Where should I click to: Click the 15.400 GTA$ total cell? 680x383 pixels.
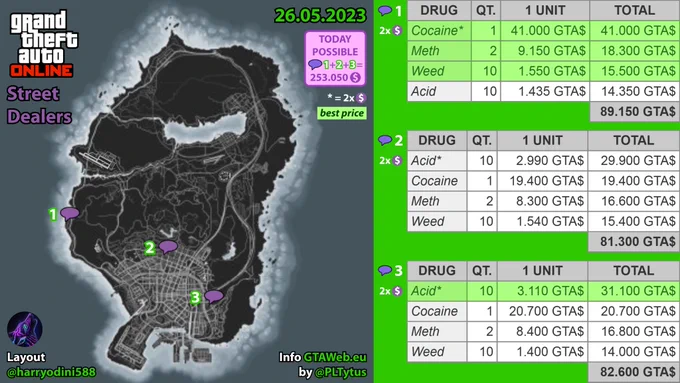click(634, 222)
